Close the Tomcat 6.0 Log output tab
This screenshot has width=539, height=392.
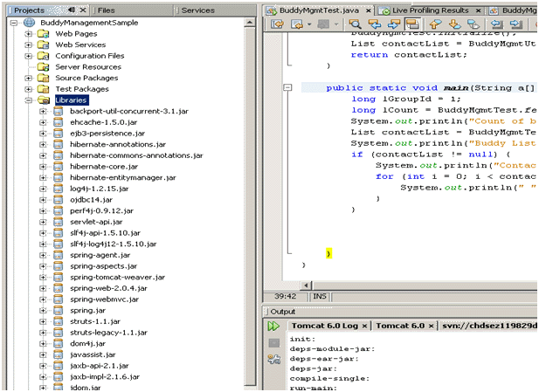click(x=364, y=326)
